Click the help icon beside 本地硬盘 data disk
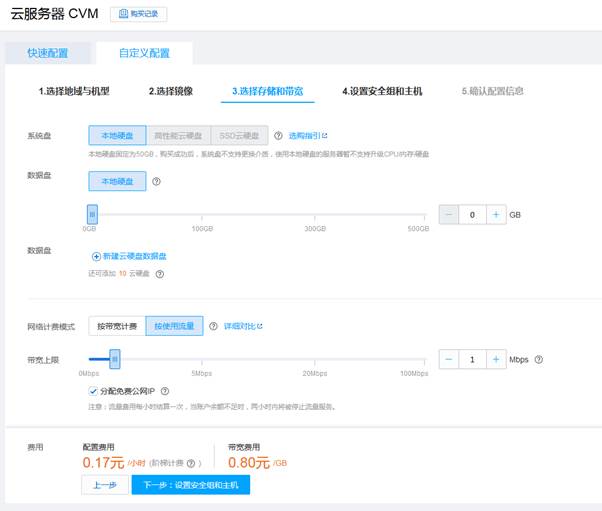Screen dimensions: 602x511 pos(156,181)
